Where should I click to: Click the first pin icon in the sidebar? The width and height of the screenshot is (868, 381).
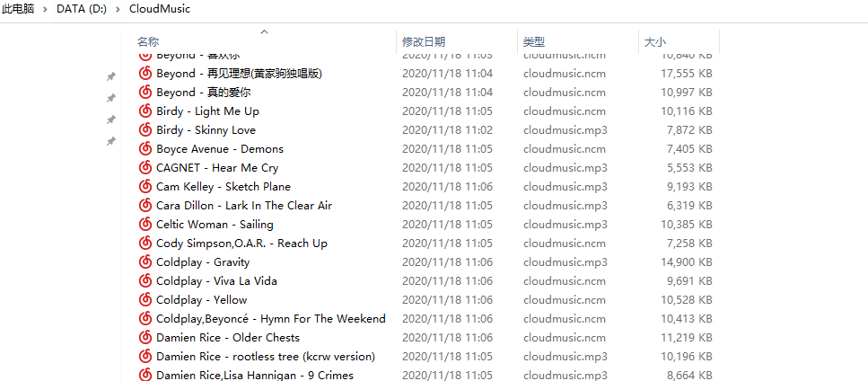point(110,76)
